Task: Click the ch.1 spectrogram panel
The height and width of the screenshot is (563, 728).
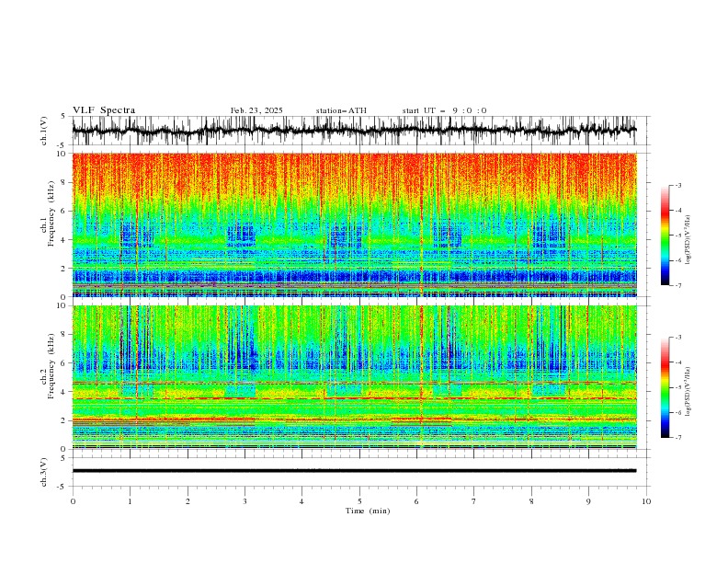Action: pyautogui.click(x=354, y=224)
